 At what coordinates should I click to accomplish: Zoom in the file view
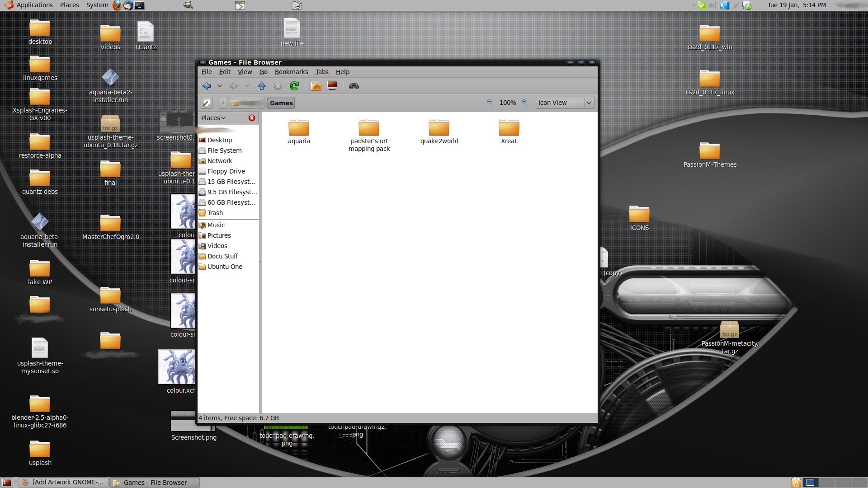[x=525, y=103]
